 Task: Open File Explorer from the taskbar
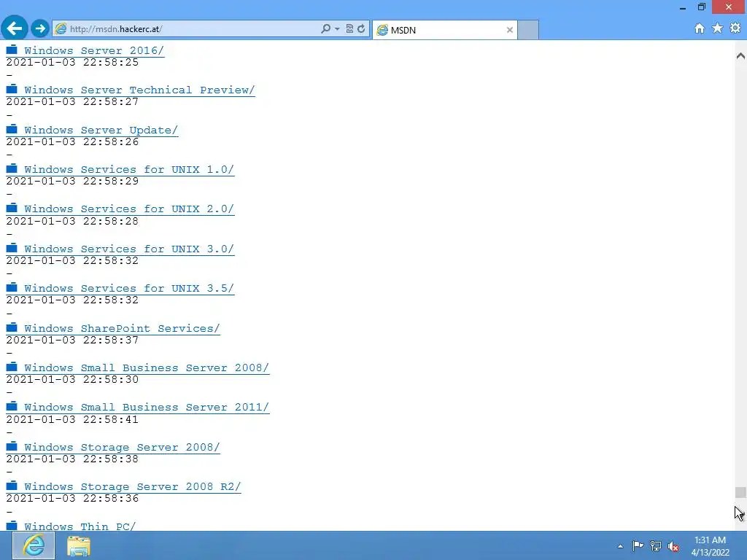79,545
